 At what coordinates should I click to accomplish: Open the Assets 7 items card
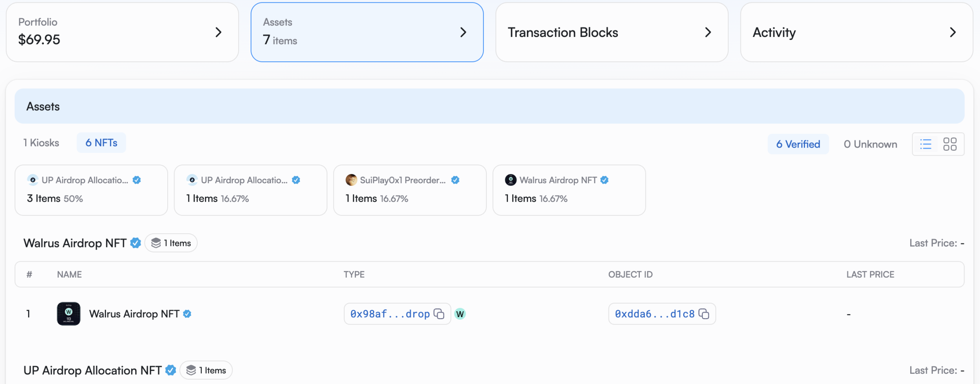pos(367,32)
